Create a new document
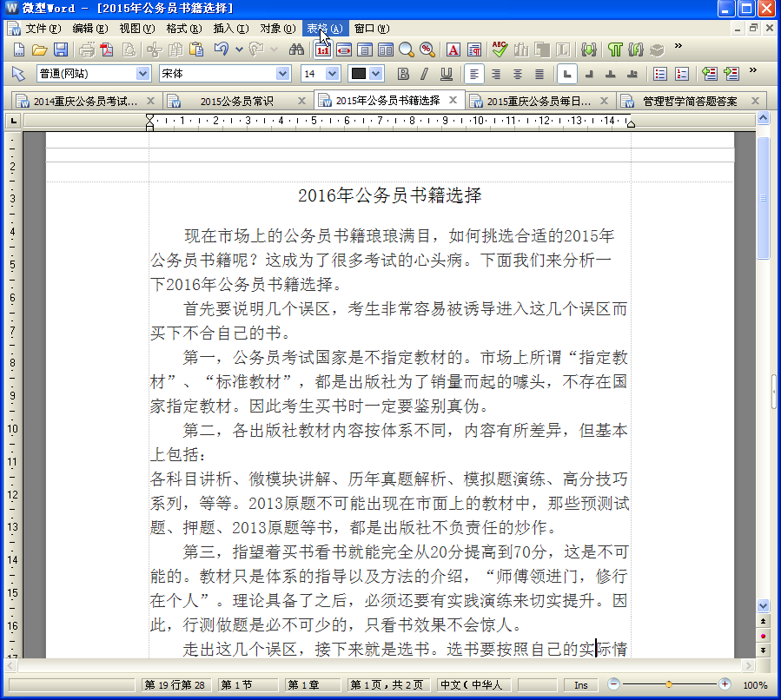 tap(18, 50)
